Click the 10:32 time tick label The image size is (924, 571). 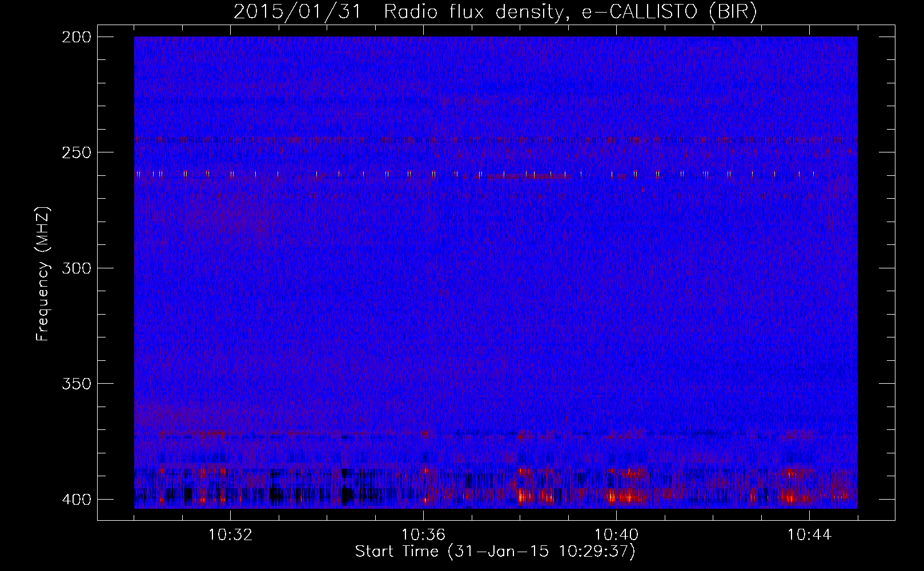pyautogui.click(x=230, y=535)
